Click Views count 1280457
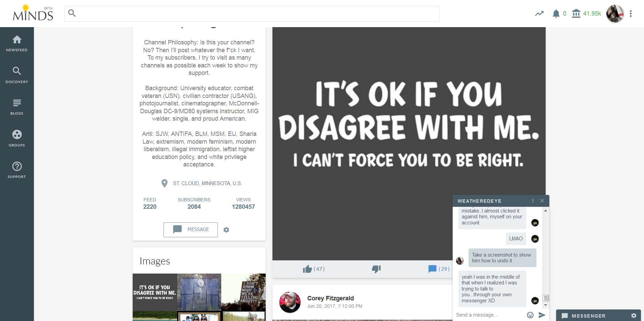Image resolution: width=644 pixels, height=321 pixels. pos(243,203)
